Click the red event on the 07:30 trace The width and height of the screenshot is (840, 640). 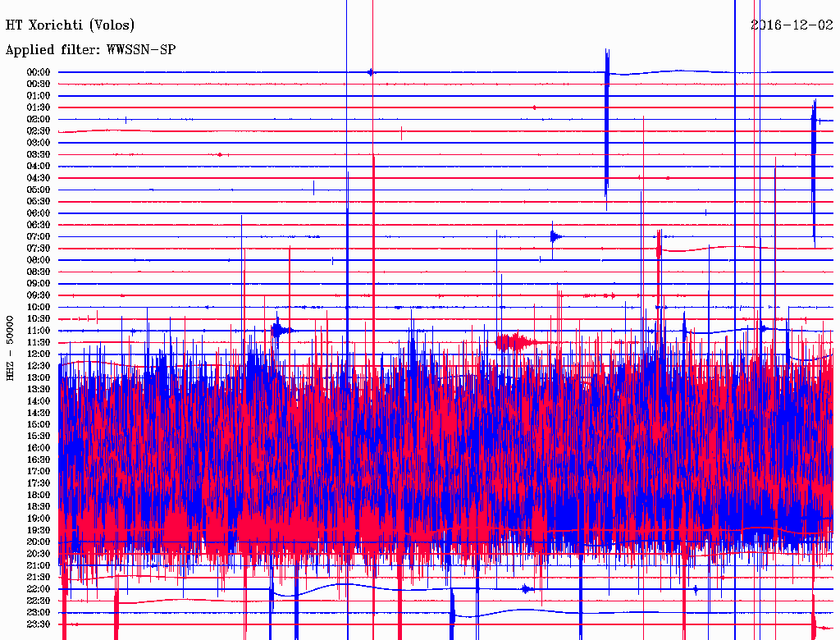pos(659,246)
